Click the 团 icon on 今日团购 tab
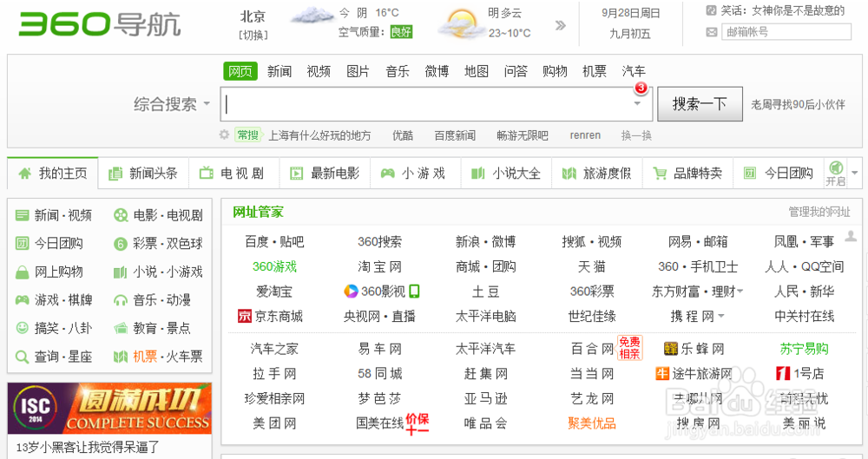This screenshot has height=459, width=868. pos(750,174)
